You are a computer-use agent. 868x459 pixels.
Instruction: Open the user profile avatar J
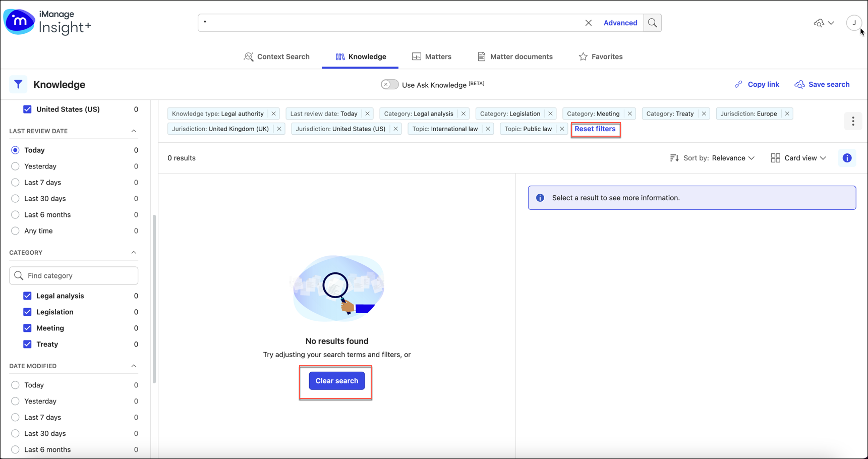click(x=854, y=23)
